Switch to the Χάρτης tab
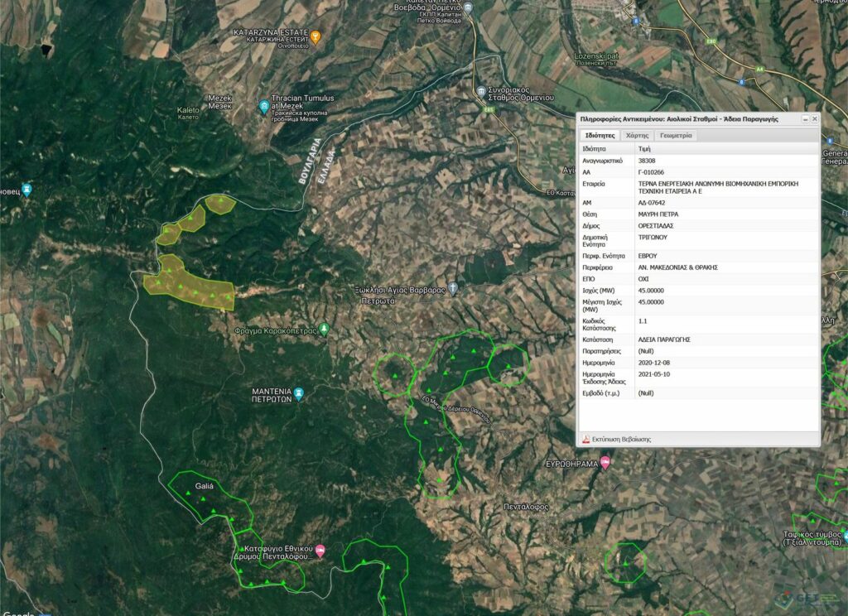This screenshot has height=616, width=848. click(636, 135)
